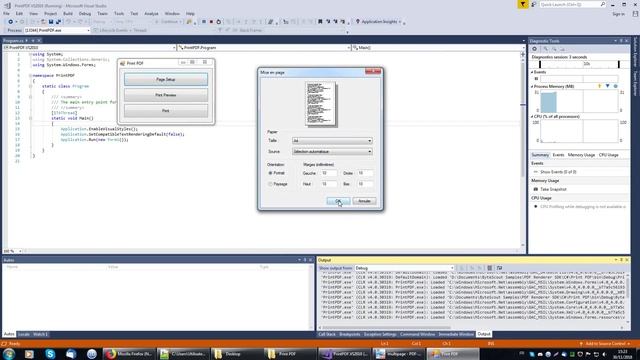Click Annuler in the Mise en page dialog
Image resolution: width=640 pixels, height=360 pixels.
coord(364,201)
